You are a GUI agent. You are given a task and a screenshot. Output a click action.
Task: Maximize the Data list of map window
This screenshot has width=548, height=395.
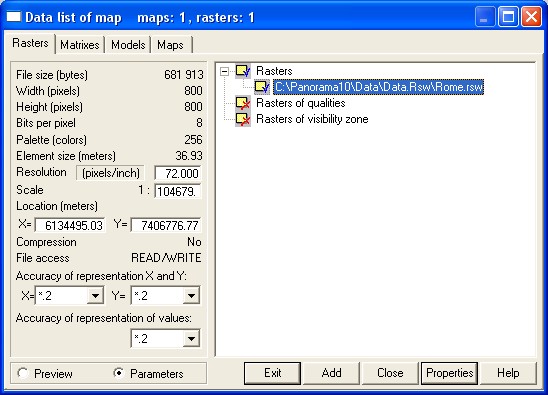tap(508, 17)
